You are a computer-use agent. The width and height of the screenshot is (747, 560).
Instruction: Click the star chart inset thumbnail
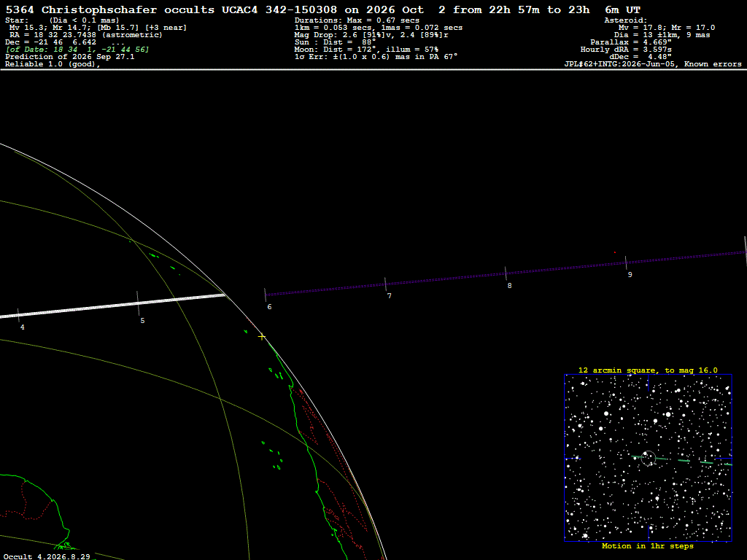(x=648, y=458)
